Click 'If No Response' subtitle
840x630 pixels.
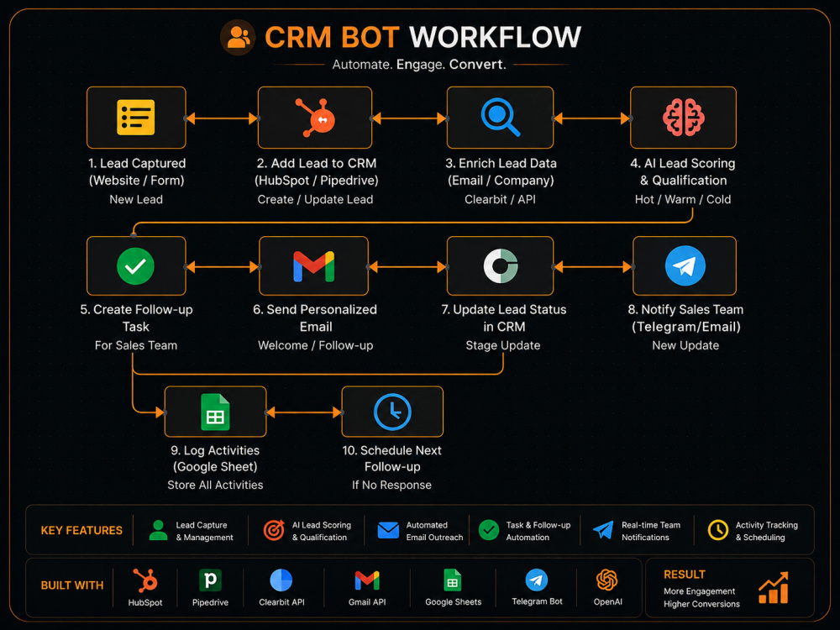point(391,485)
